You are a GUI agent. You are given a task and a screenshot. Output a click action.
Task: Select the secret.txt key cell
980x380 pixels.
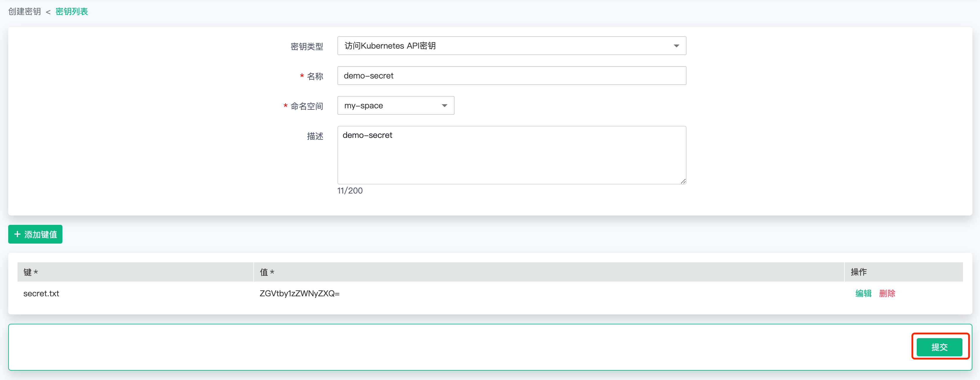41,293
